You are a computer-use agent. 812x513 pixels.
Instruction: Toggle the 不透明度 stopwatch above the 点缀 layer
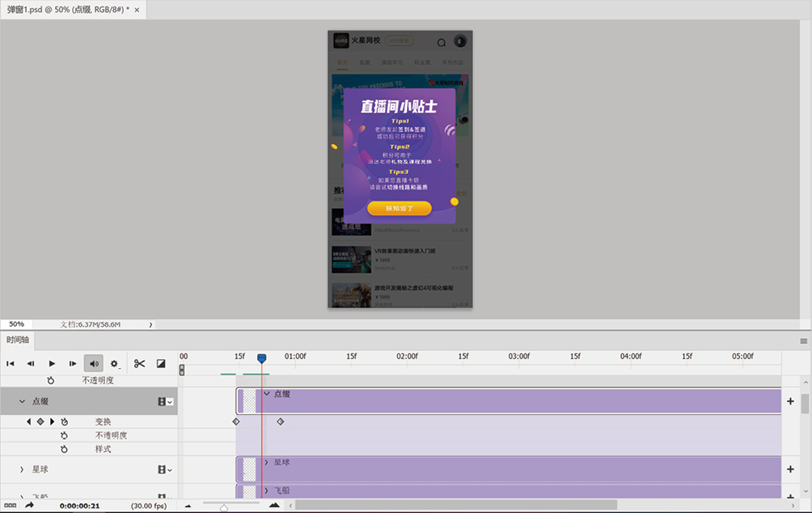coord(51,380)
